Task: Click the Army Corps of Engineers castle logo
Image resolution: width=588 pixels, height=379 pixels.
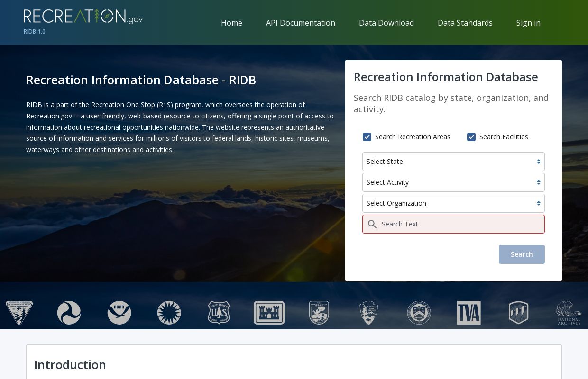Action: coord(269,313)
